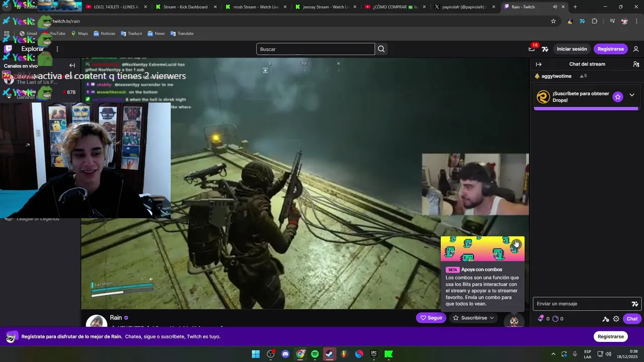Open the Gmail bookmark

pos(28,34)
